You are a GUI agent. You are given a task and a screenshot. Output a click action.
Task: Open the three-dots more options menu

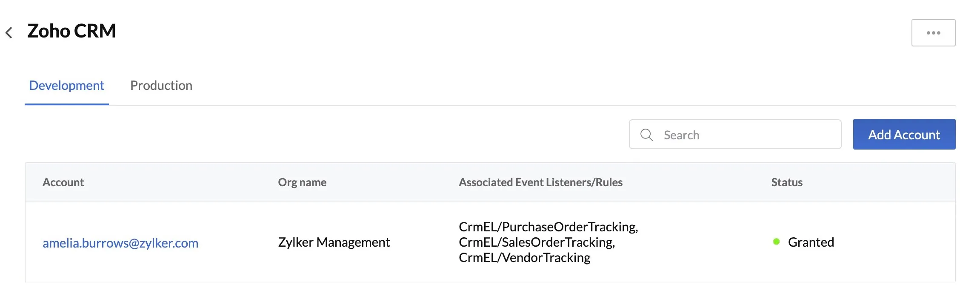[x=933, y=33]
